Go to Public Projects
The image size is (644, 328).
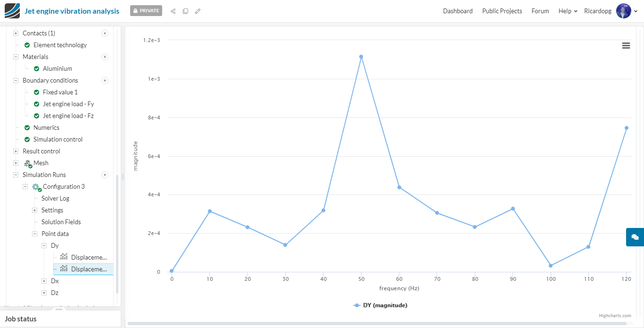pos(502,11)
